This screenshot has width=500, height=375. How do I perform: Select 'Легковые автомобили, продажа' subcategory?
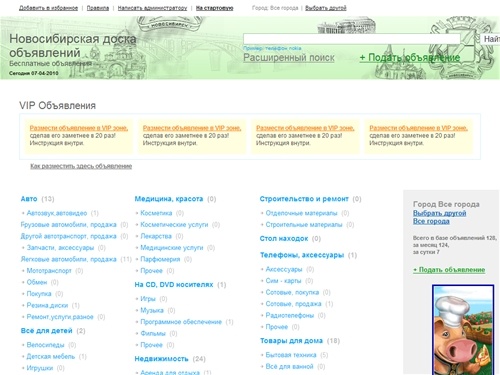click(x=69, y=259)
